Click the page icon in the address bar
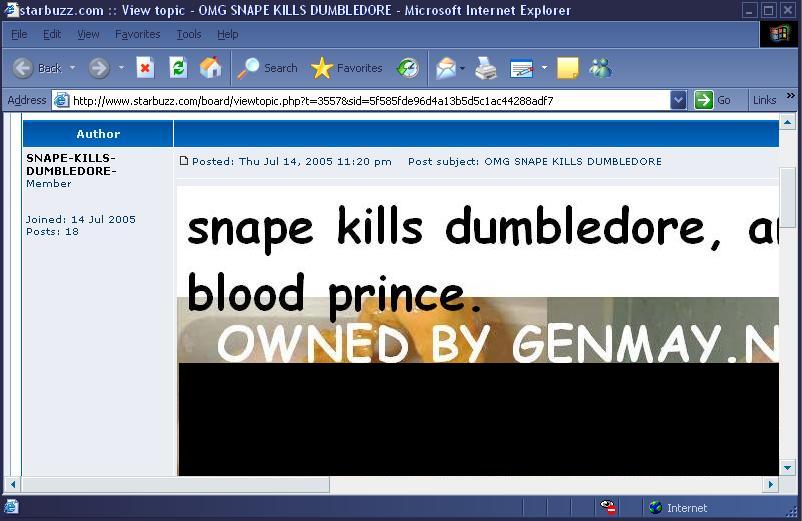 [61, 100]
